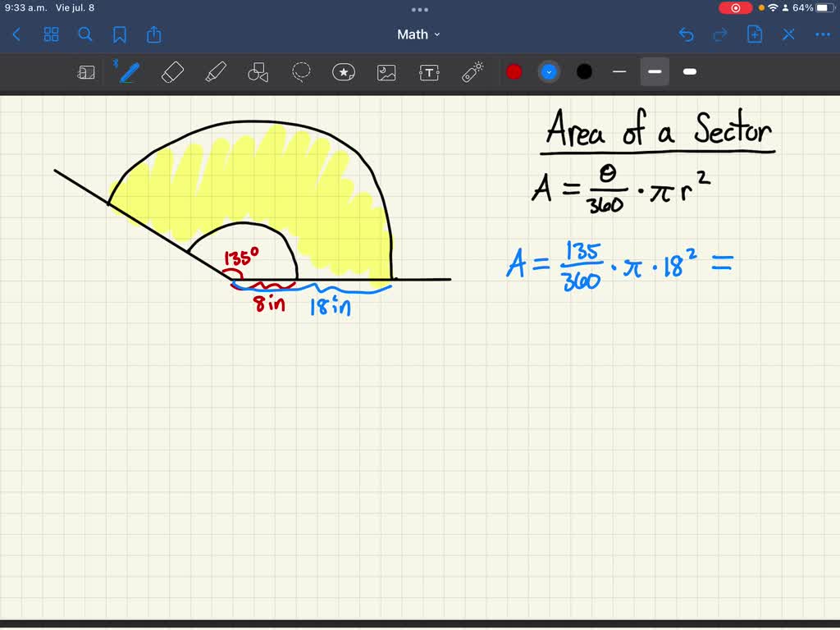The height and width of the screenshot is (630, 840).
Task: Go back to the documents library
Action: click(17, 34)
